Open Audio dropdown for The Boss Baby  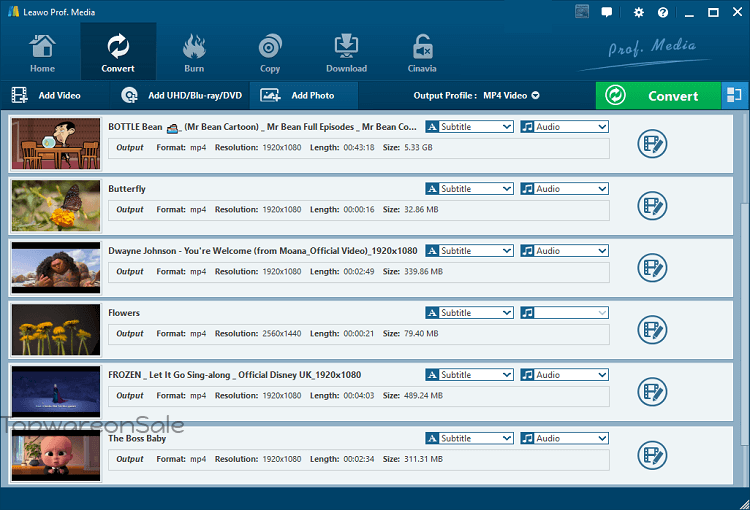564,438
